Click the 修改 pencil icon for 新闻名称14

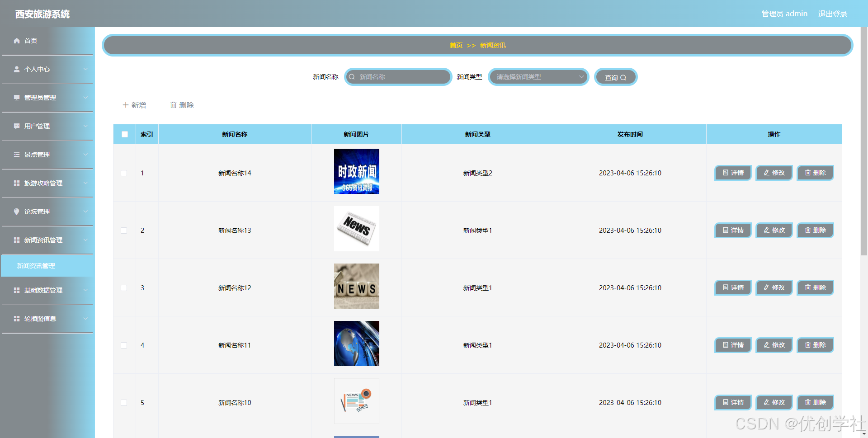tap(767, 173)
